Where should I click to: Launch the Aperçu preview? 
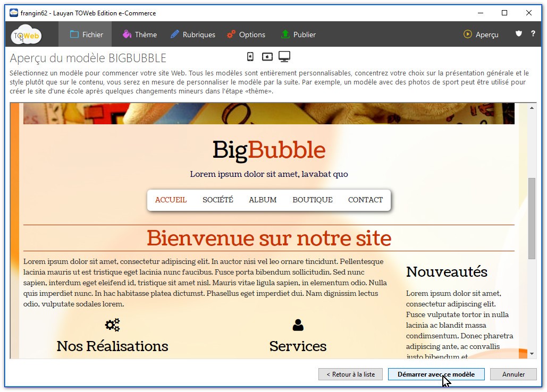point(481,35)
